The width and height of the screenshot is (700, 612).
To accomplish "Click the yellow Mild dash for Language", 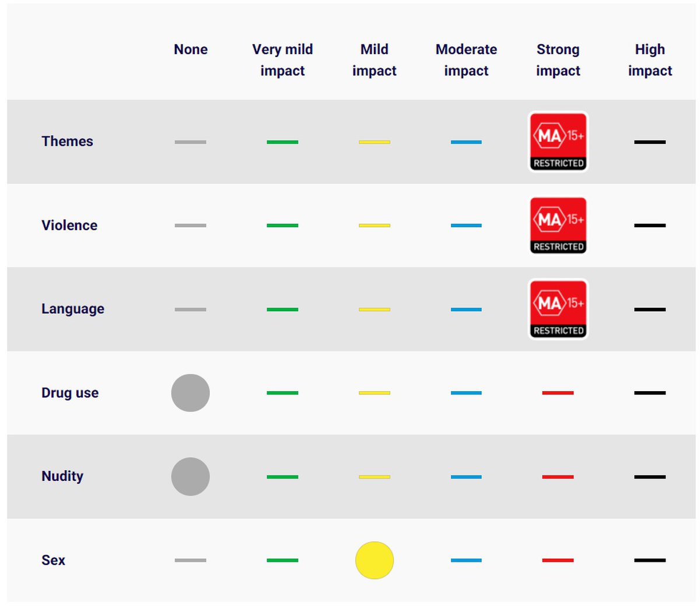I will (x=374, y=309).
